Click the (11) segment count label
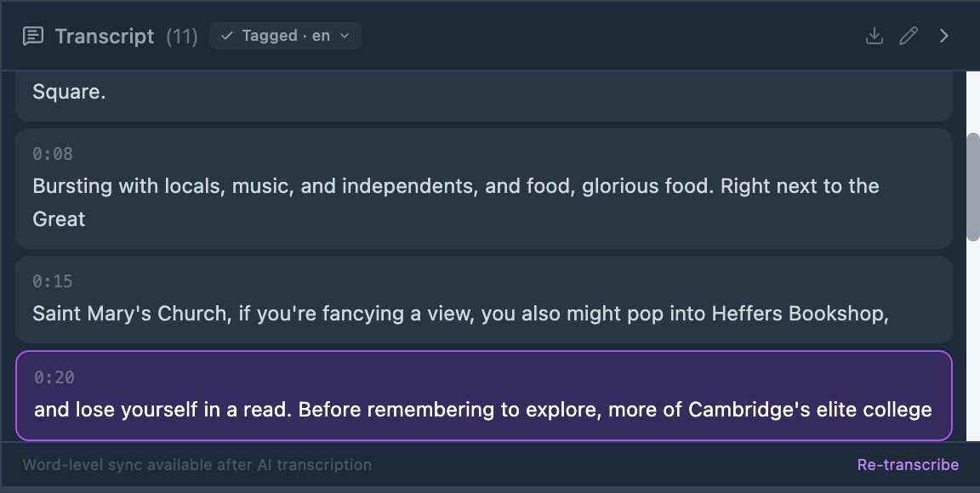This screenshot has width=980, height=493. coord(182,37)
